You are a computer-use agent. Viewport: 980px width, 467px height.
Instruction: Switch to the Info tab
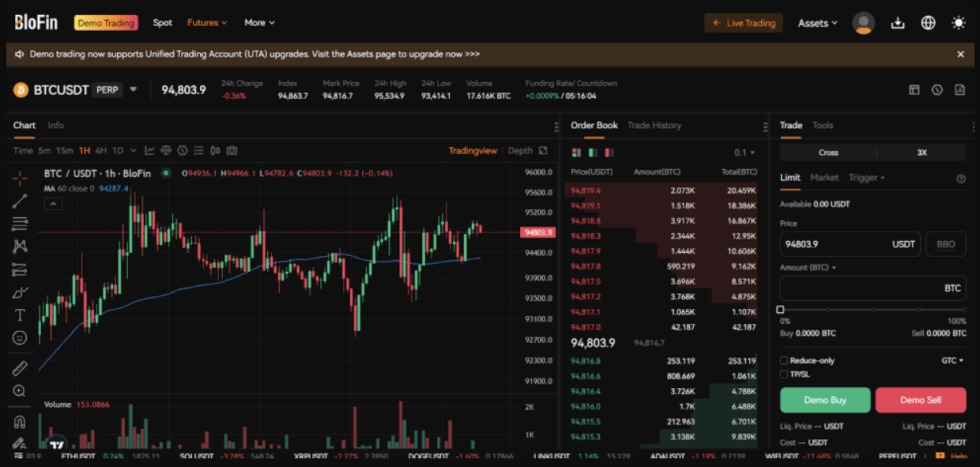(56, 125)
